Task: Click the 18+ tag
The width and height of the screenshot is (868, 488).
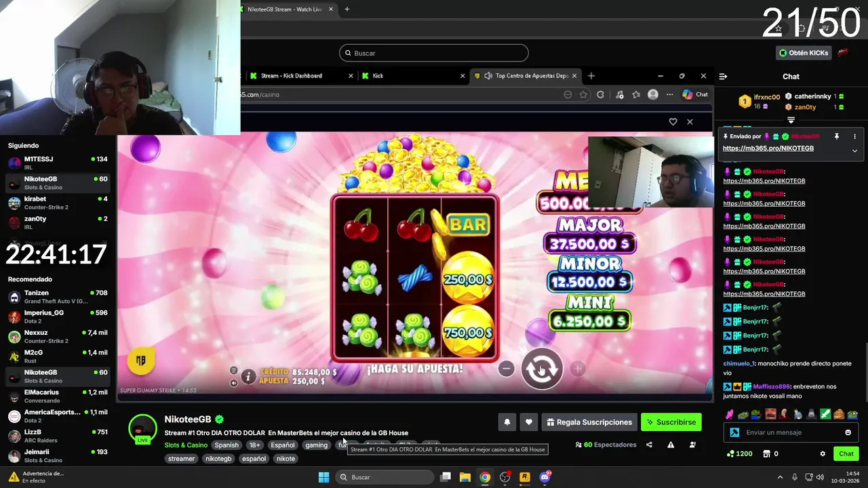Action: (254, 445)
